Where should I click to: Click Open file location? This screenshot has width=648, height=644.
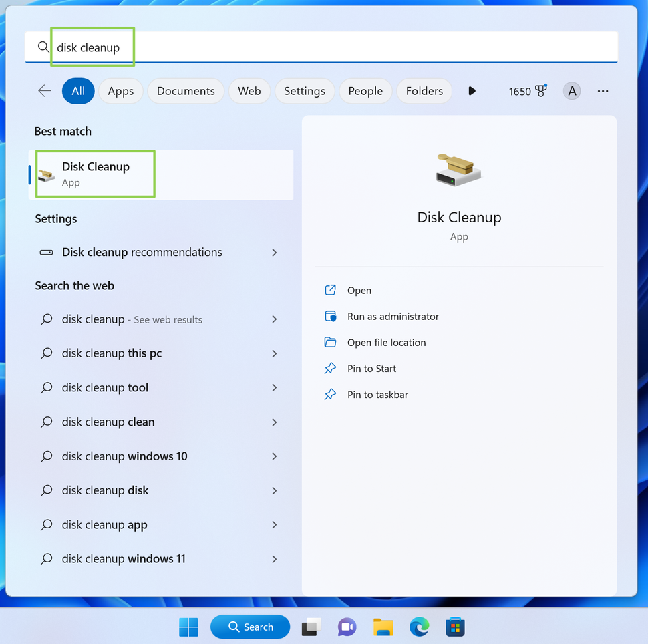click(x=386, y=342)
